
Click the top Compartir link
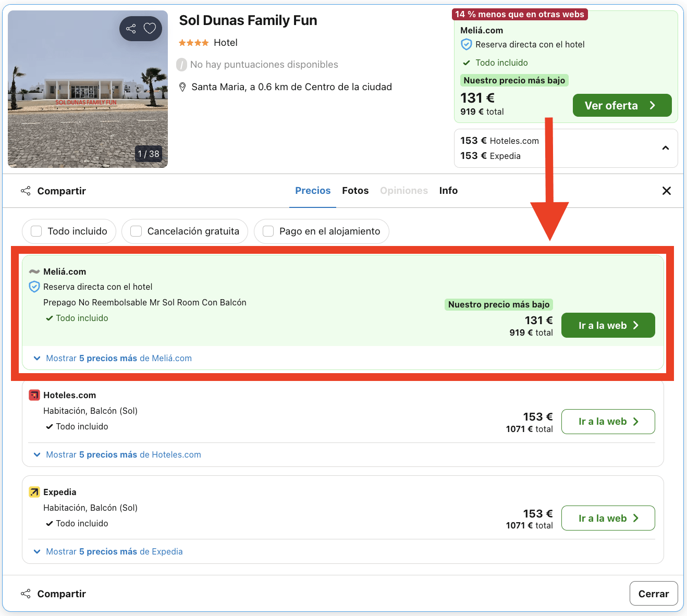(62, 191)
